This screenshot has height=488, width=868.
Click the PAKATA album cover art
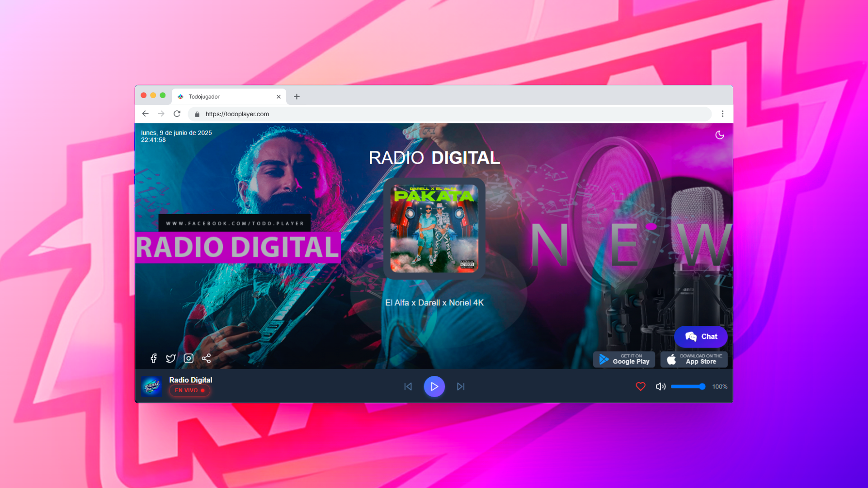pos(434,228)
